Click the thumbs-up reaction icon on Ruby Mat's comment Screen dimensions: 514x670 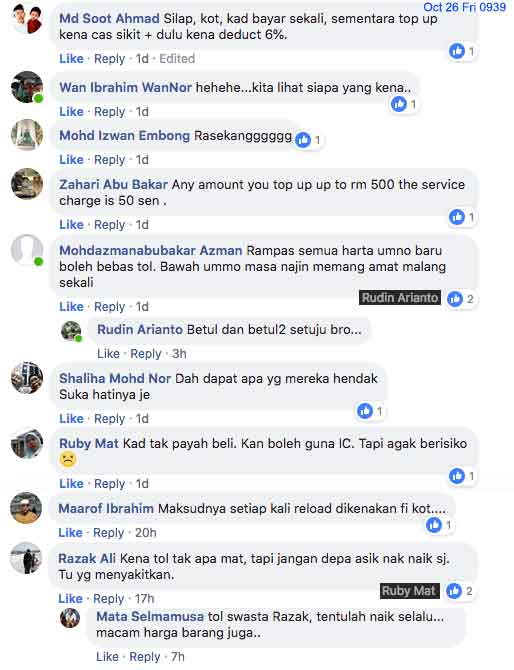pyautogui.click(x=457, y=476)
